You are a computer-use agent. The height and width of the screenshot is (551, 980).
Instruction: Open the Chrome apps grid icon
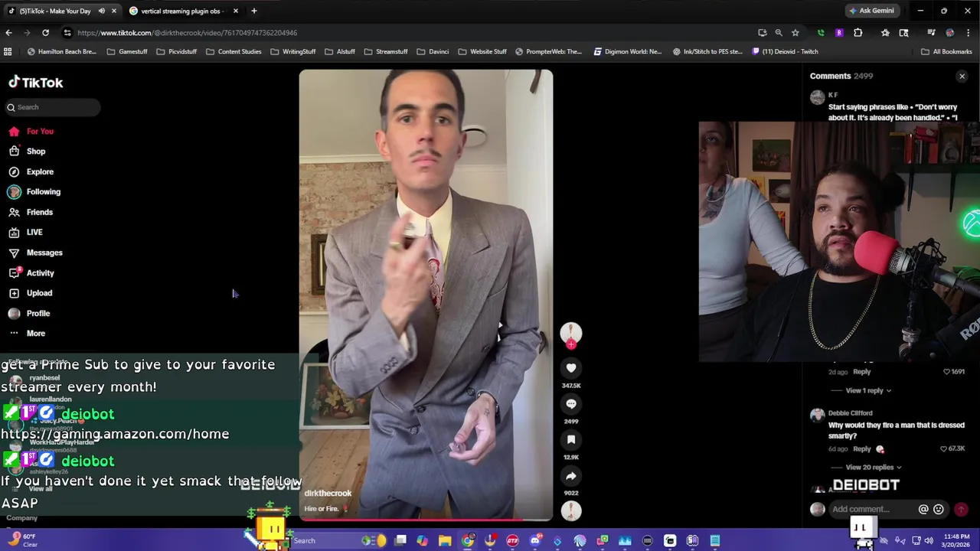(x=8, y=52)
